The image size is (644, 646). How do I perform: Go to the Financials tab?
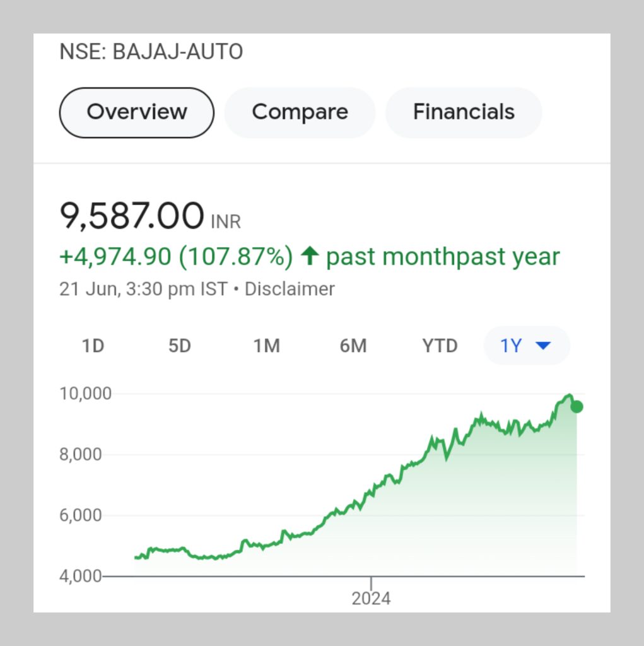point(464,112)
